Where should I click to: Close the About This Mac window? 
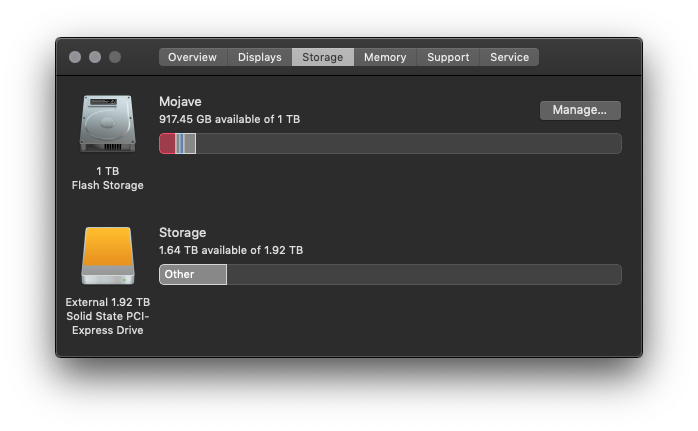pyautogui.click(x=75, y=57)
